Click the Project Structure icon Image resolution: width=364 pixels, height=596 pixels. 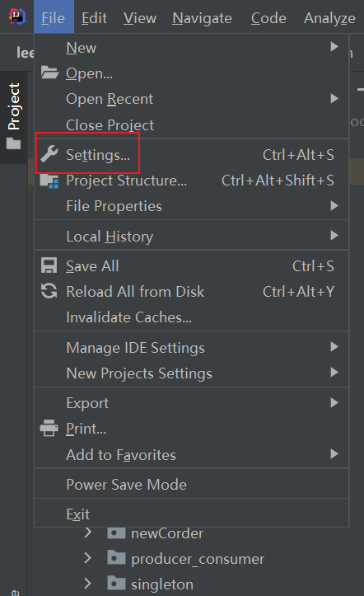(x=49, y=181)
